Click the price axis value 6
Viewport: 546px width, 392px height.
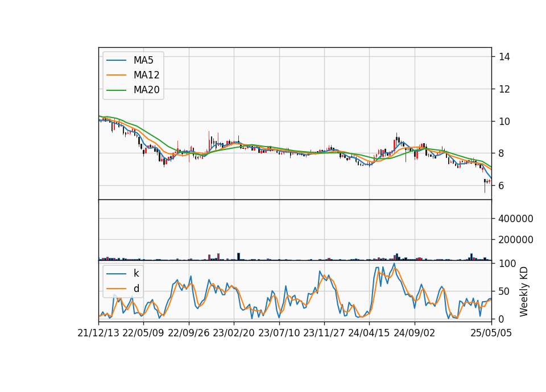click(502, 186)
